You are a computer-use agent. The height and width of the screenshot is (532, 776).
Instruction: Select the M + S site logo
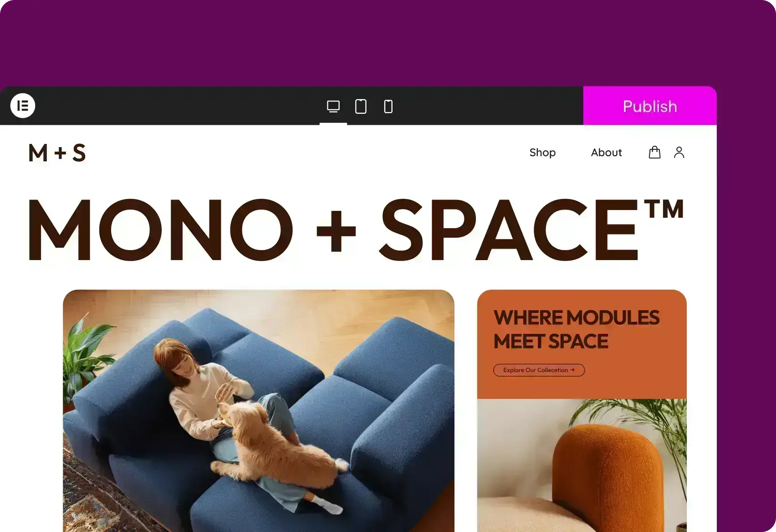pyautogui.click(x=57, y=153)
